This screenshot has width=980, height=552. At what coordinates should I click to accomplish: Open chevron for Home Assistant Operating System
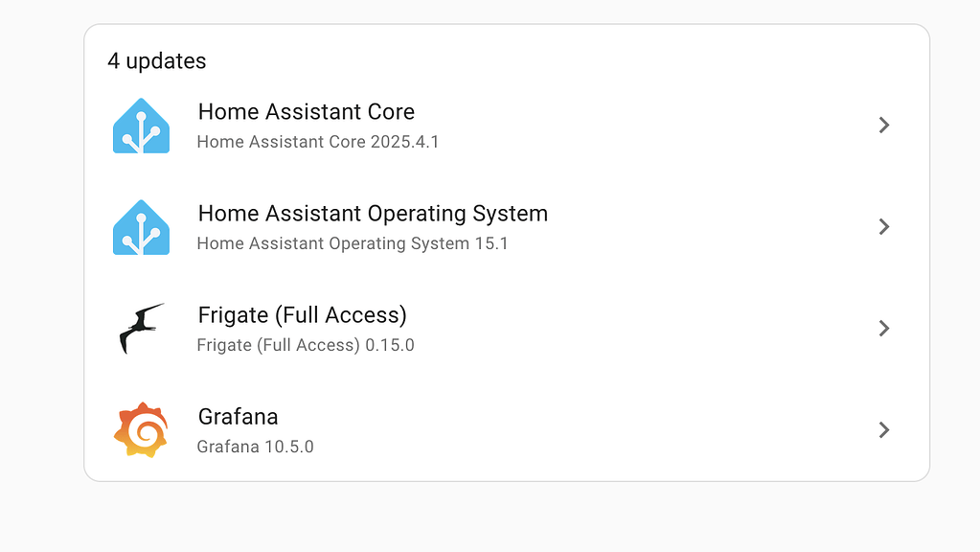(x=884, y=227)
